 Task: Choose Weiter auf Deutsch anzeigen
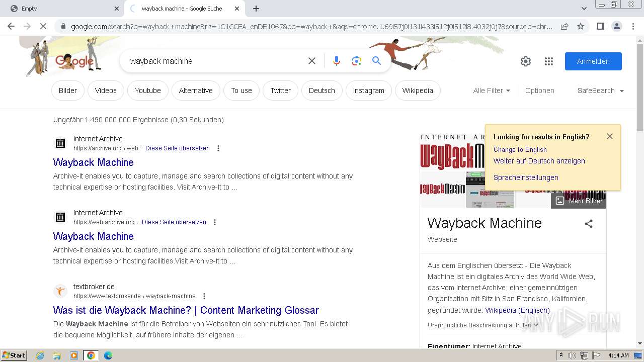coord(539,161)
